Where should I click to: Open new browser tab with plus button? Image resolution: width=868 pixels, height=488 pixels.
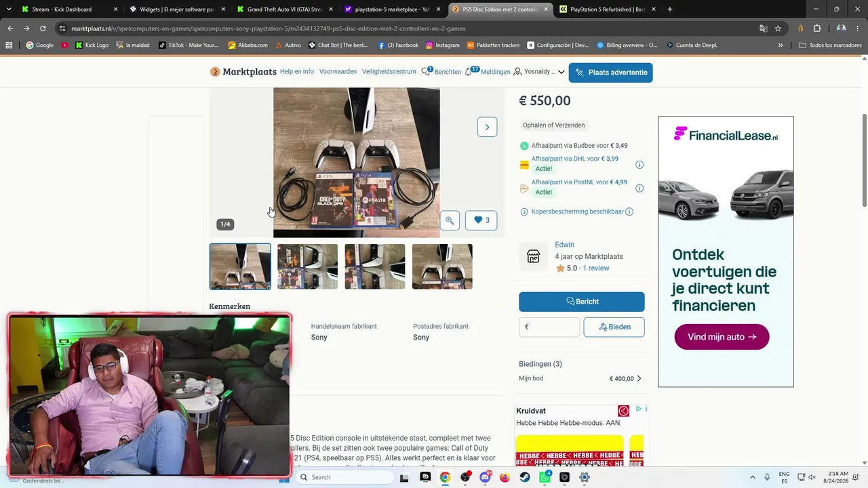coord(670,9)
